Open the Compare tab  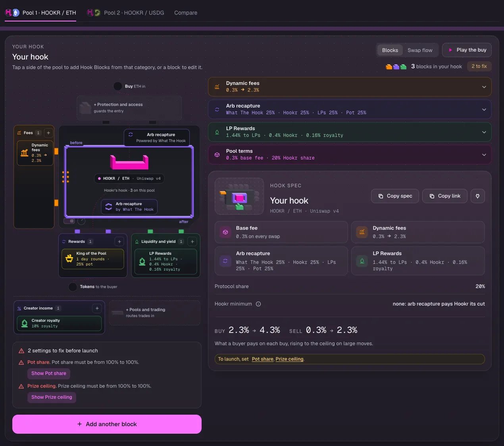click(x=186, y=13)
